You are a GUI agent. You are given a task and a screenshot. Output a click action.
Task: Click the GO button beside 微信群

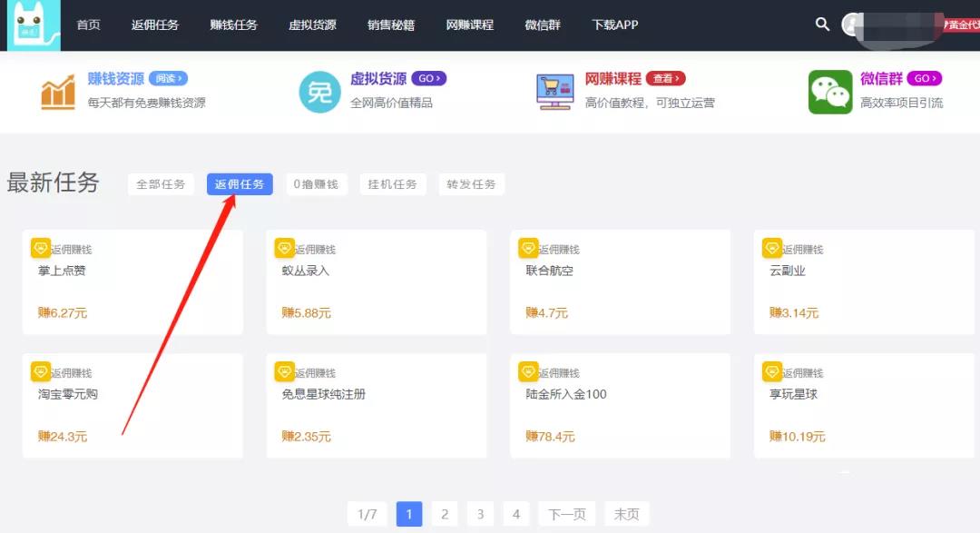[923, 78]
